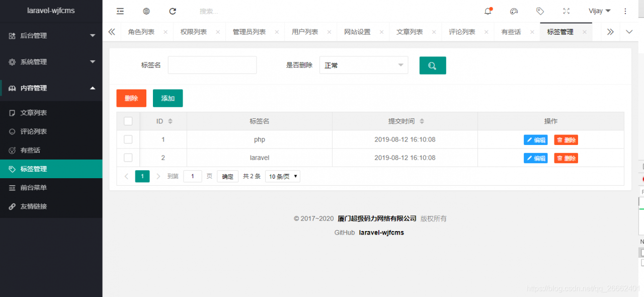Toggle fullscreen mode icon
This screenshot has height=297, width=644.
pos(566,11)
